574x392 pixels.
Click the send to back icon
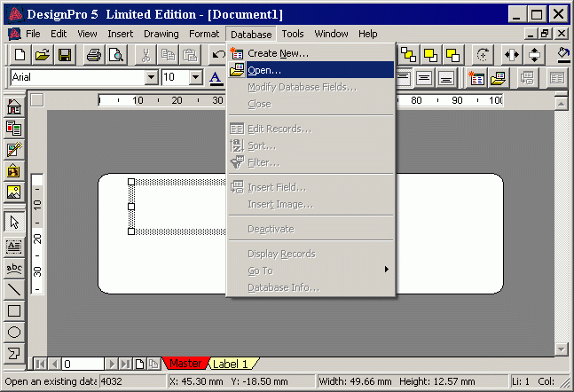[452, 55]
